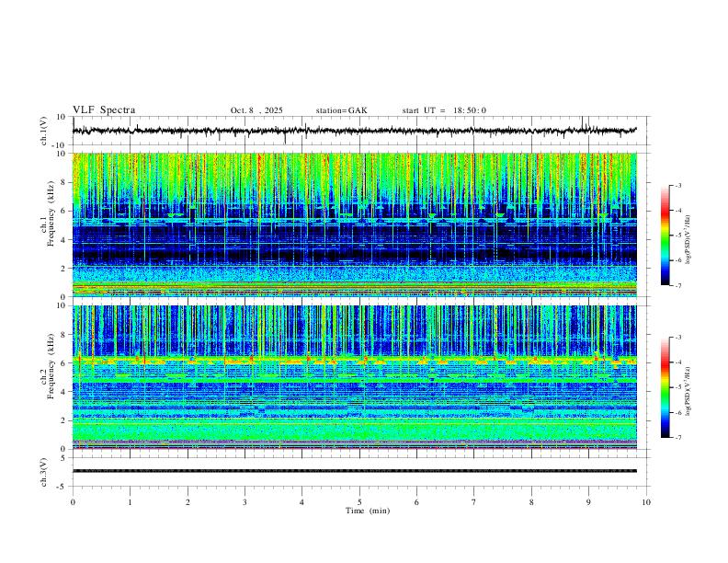Click the time axis tick label '4'
The height and width of the screenshot is (563, 728).
[x=301, y=502]
